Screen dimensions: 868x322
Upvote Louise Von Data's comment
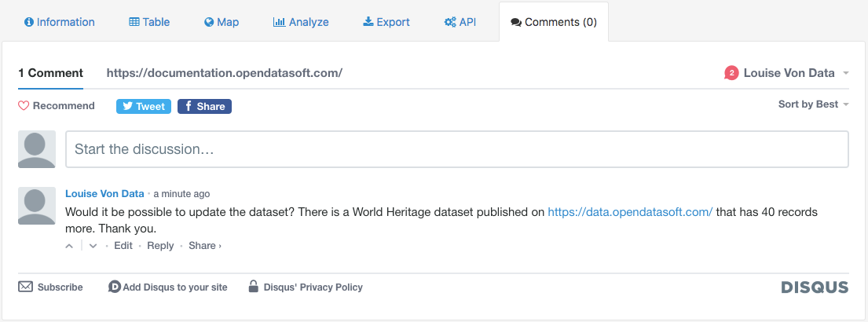(x=69, y=246)
